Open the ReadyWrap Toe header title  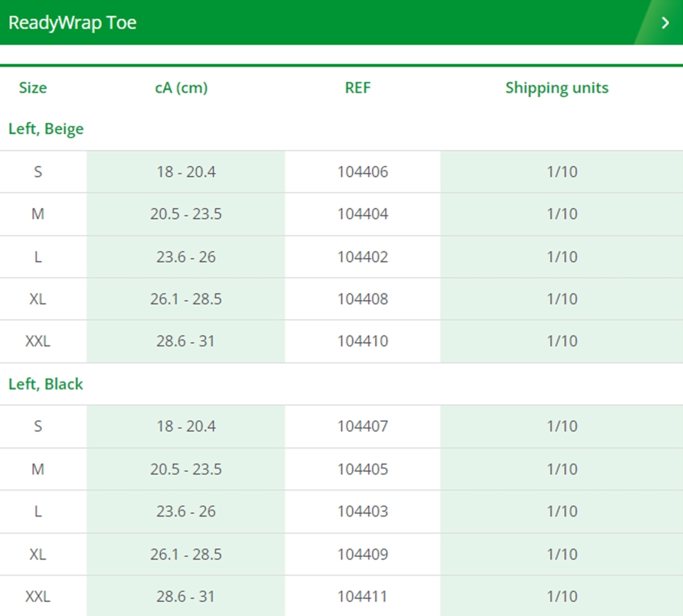(x=72, y=23)
